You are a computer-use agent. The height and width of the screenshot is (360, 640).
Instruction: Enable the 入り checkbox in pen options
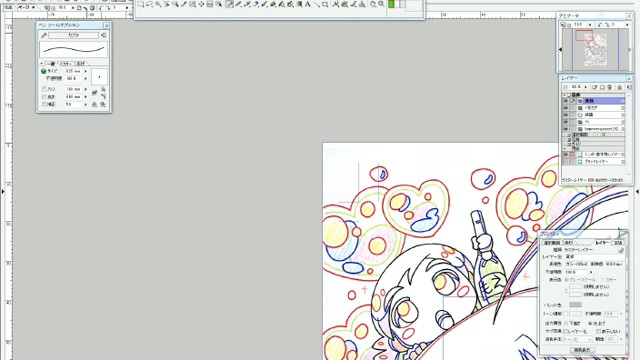[x=44, y=89]
